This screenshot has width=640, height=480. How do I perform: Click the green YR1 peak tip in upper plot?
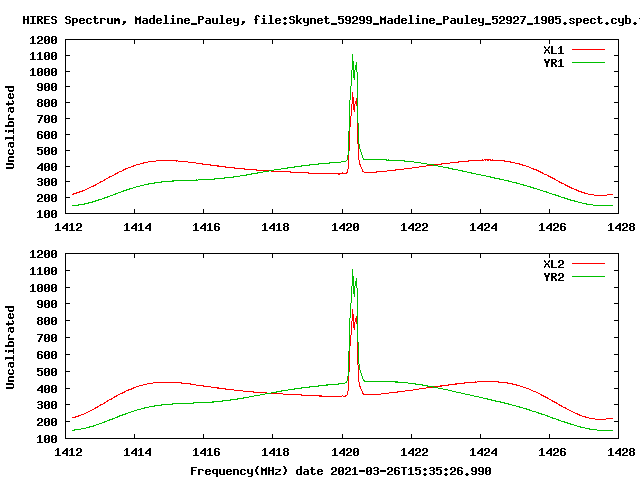click(352, 55)
